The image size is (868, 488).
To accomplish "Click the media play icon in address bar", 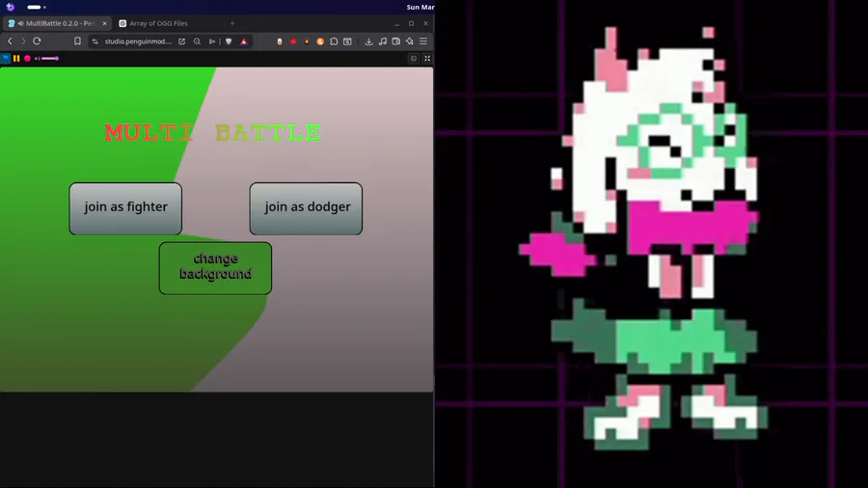I will click(x=212, y=41).
